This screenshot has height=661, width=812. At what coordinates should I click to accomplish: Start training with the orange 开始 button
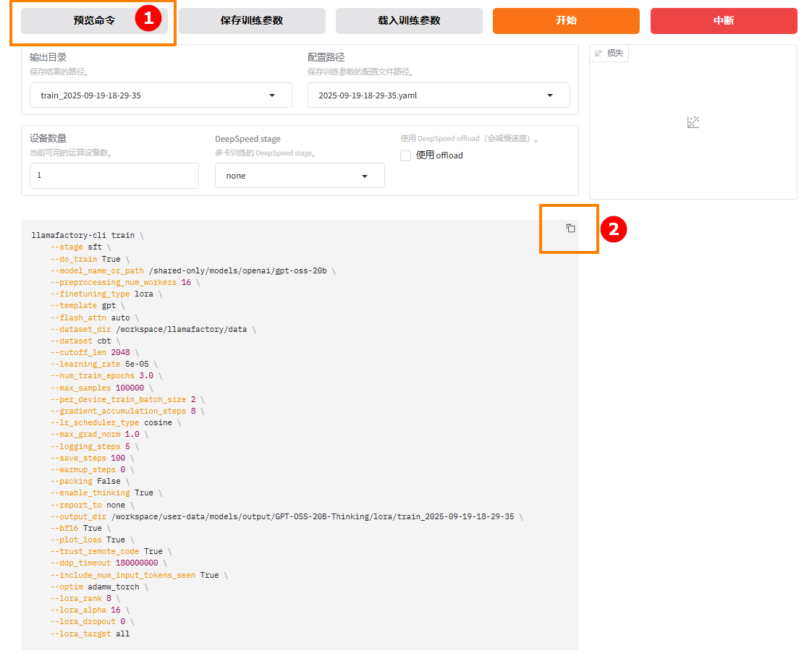tap(566, 21)
